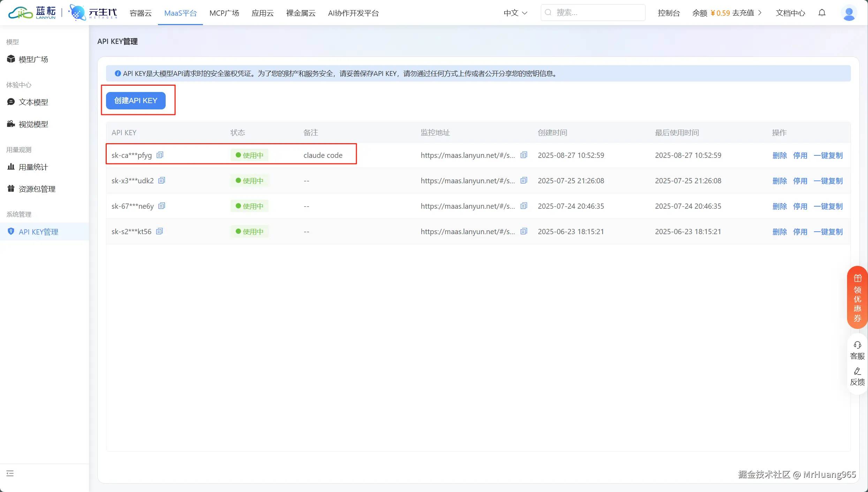The width and height of the screenshot is (868, 492).
Task: Open the 反馈 feedback icon
Action: pos(857,376)
